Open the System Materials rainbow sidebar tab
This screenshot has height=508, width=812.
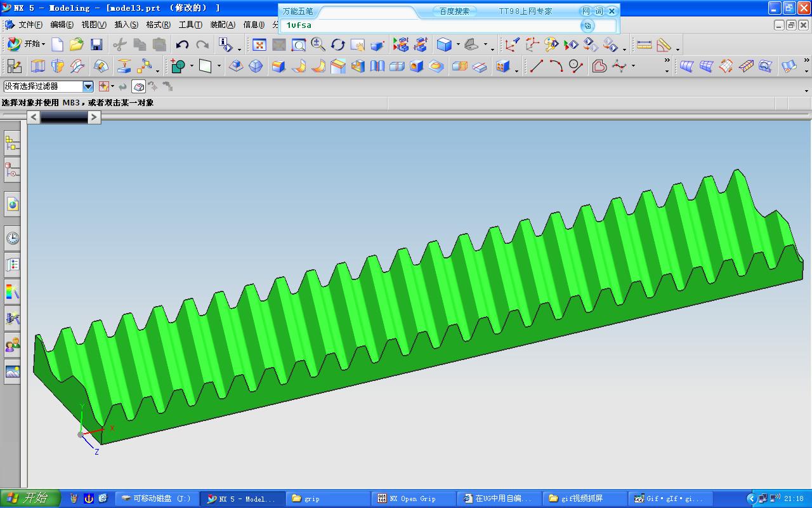click(x=12, y=292)
